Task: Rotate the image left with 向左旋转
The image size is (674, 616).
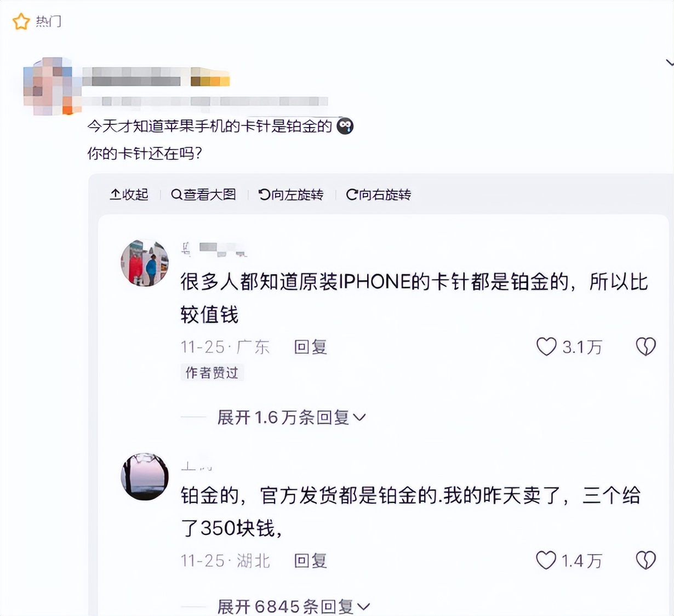Action: (291, 195)
